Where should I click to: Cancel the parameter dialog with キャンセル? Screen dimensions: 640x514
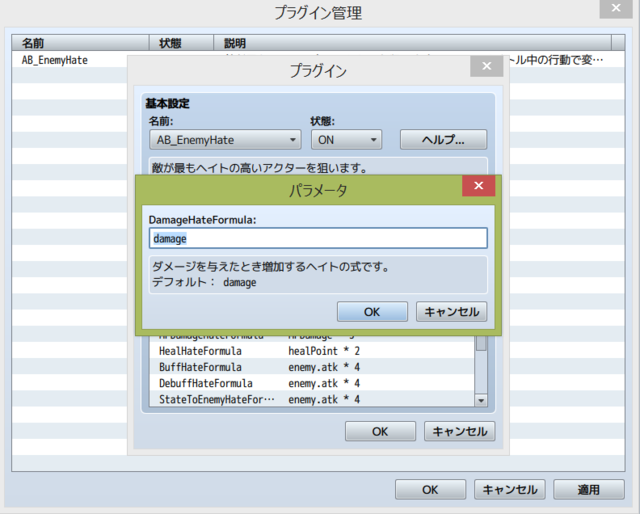[451, 312]
